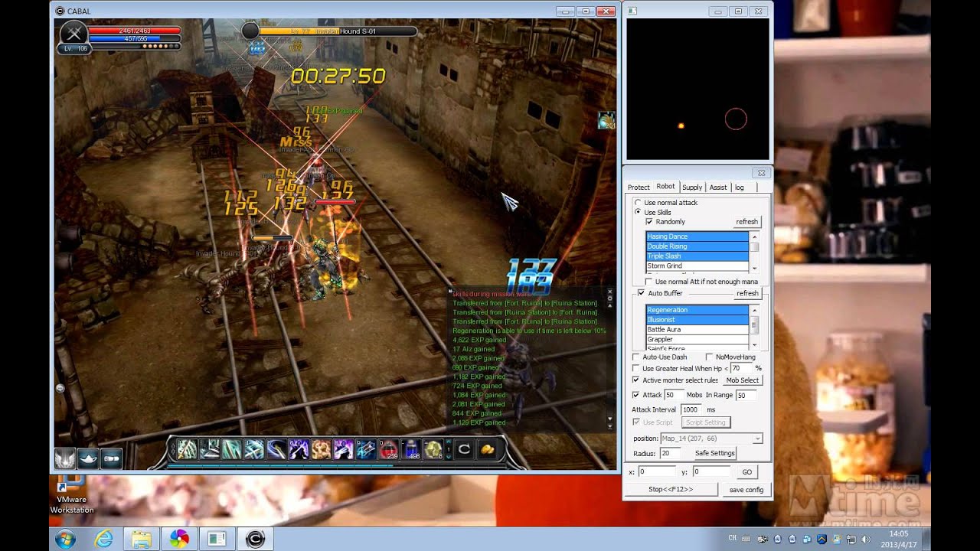Toggle the Attack checkbox
The width and height of the screenshot is (980, 551).
coord(636,395)
